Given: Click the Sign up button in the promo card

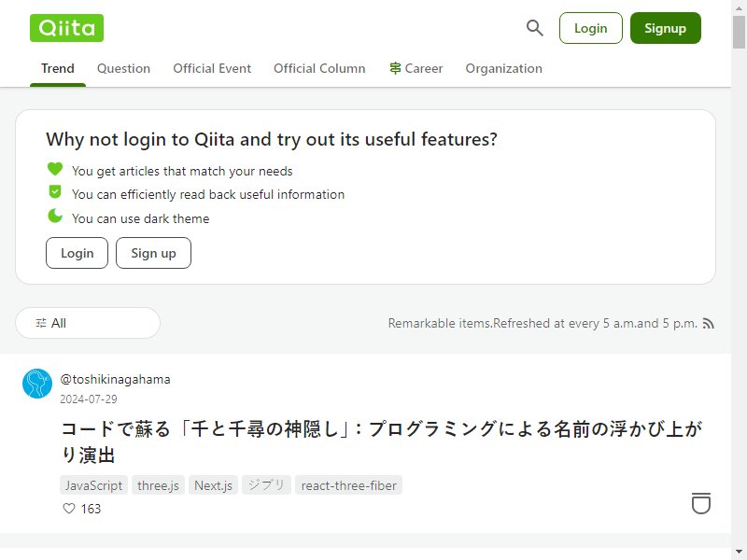Looking at the screenshot, I should click(153, 253).
